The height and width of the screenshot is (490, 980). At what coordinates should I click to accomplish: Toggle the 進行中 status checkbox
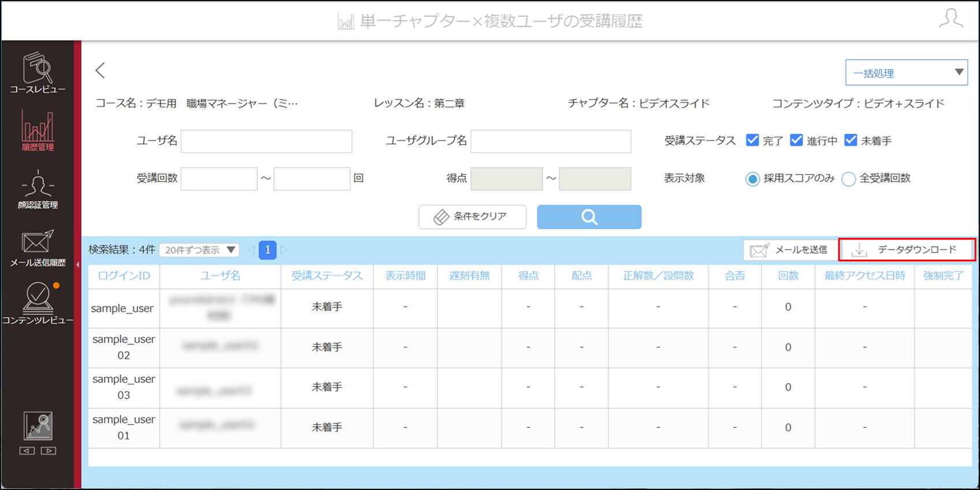(x=796, y=140)
